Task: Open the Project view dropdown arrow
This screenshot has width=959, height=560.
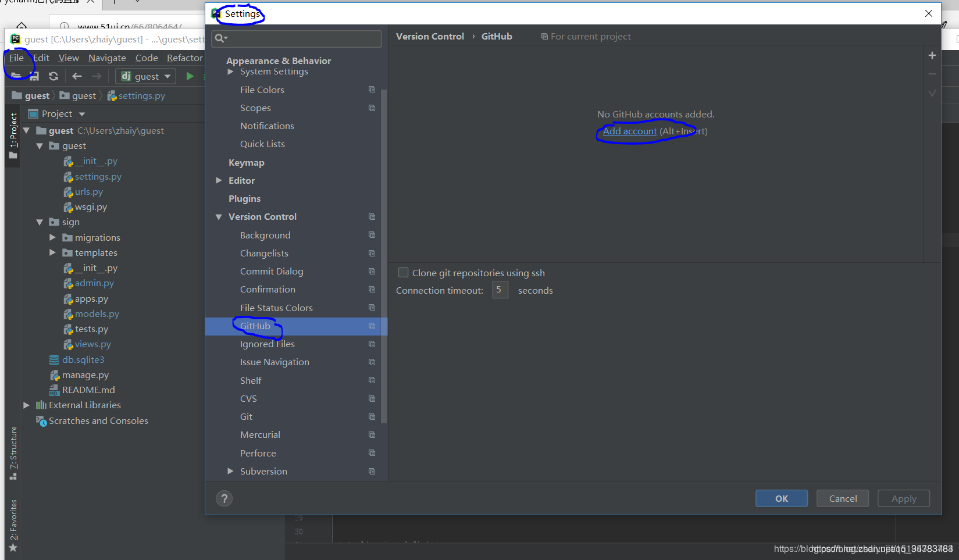Action: point(82,114)
